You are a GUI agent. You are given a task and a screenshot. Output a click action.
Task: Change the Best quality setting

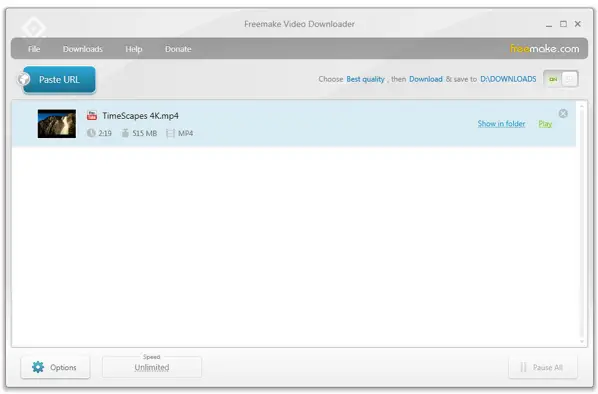pyautogui.click(x=365, y=79)
